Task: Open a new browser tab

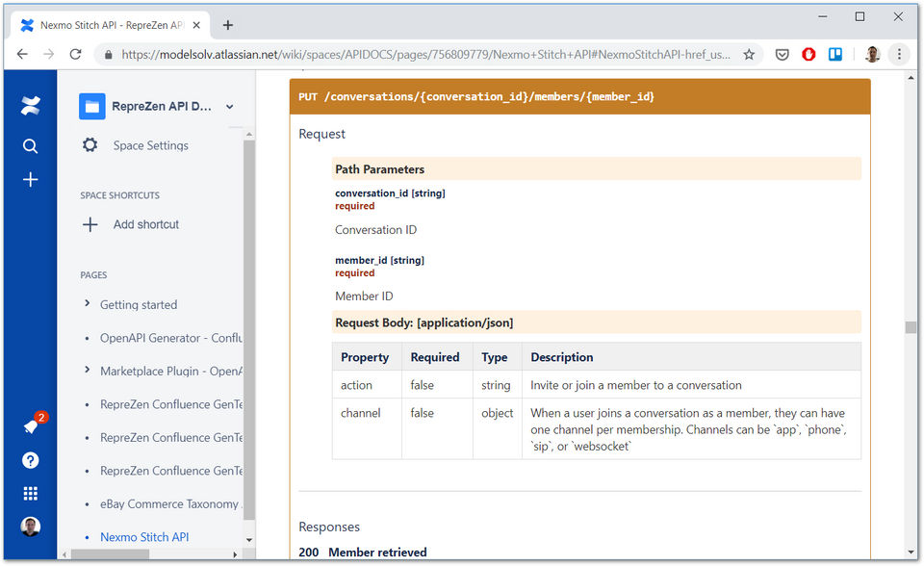Action: pos(228,25)
